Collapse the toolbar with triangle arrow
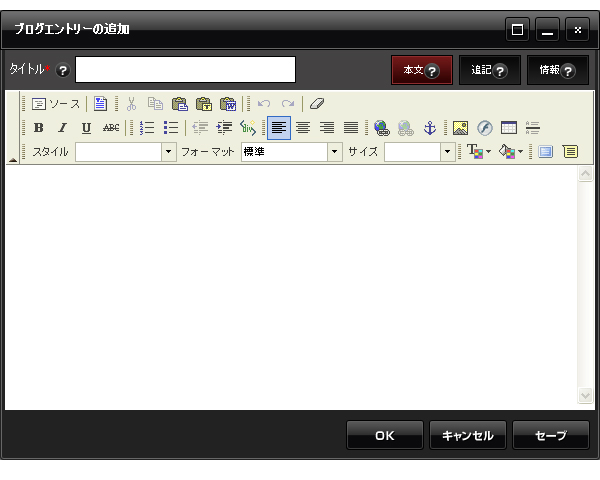Viewport: 600px width, 480px height. coord(13,160)
